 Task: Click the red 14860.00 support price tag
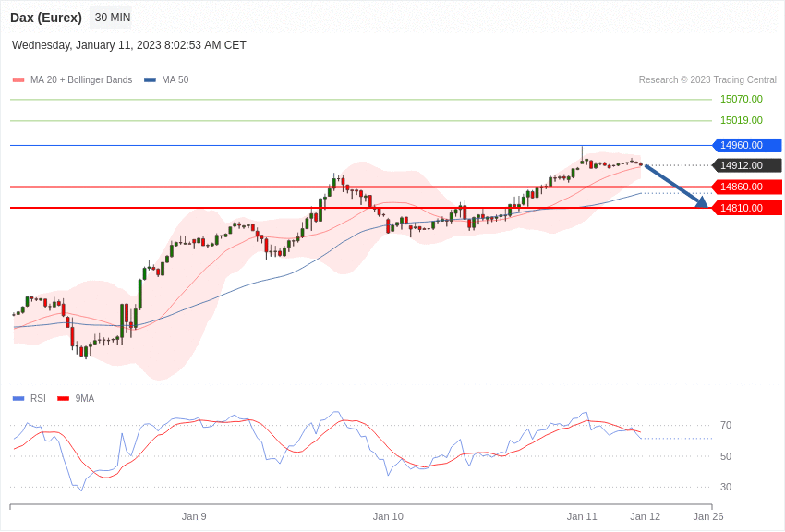747,187
